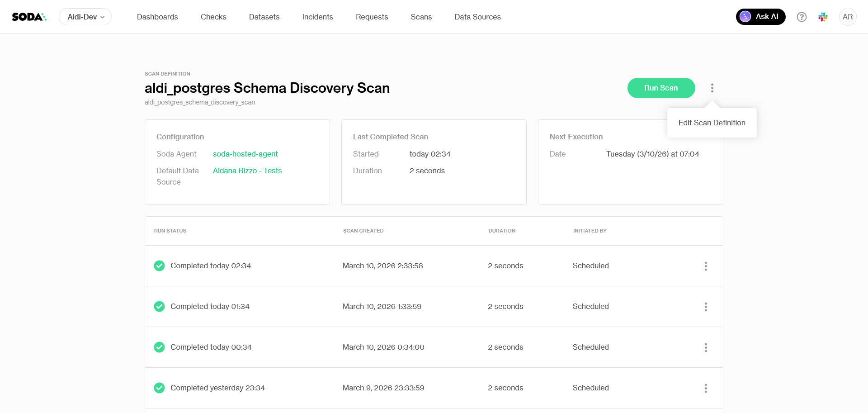Open options for yesterday 23:34 scan row
This screenshot has height=413, width=868.
705,388
